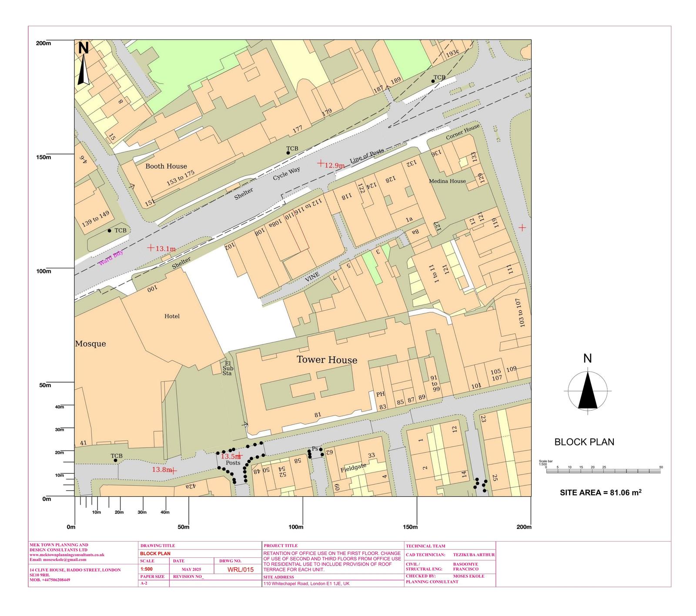Open the mektownplanningconsultants website link
This screenshot has width=696, height=616.
pyautogui.click(x=67, y=555)
